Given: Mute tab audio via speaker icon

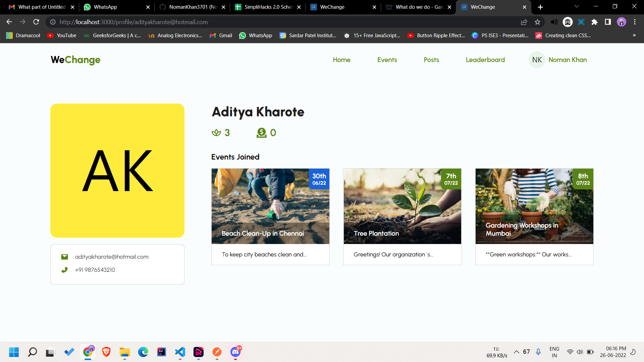Looking at the screenshot, I should (x=554, y=22).
